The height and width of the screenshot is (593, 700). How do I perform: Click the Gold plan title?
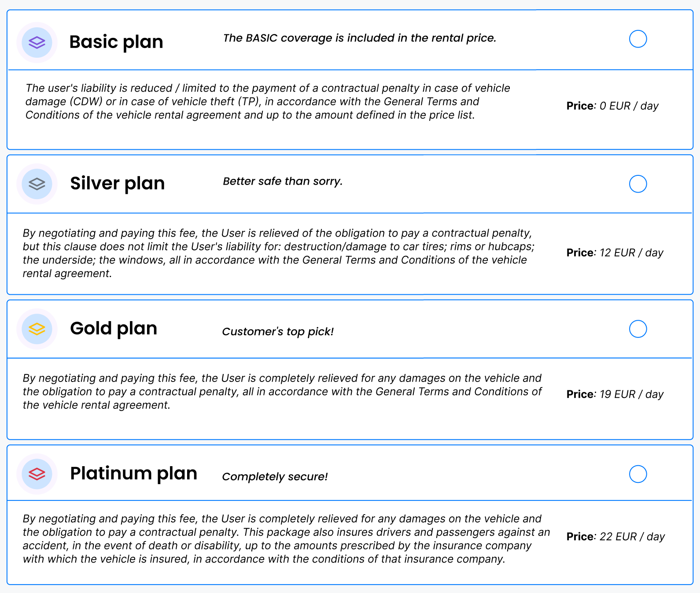[114, 329]
